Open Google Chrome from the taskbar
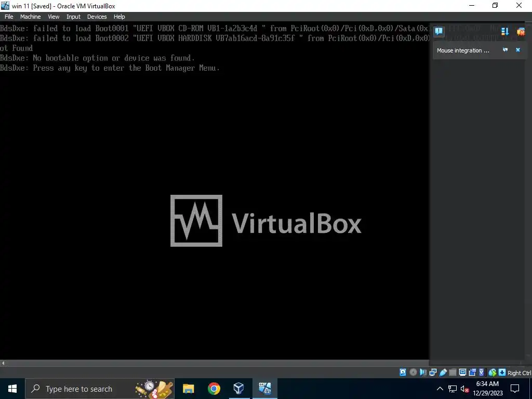The height and width of the screenshot is (399, 532). point(214,389)
